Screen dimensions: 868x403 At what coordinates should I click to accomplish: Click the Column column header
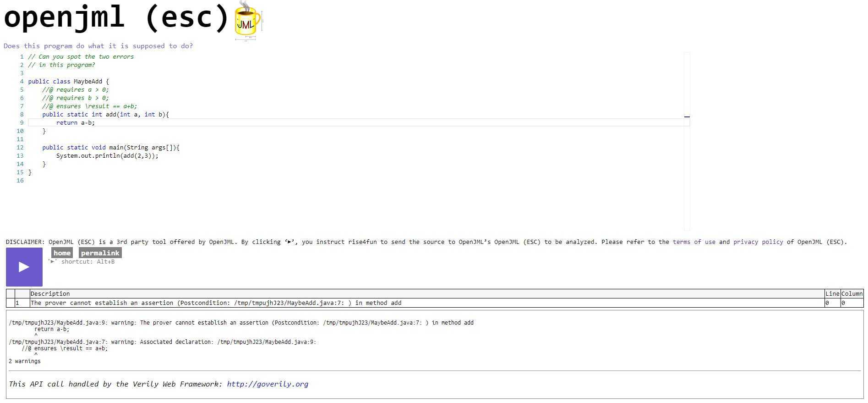852,294
